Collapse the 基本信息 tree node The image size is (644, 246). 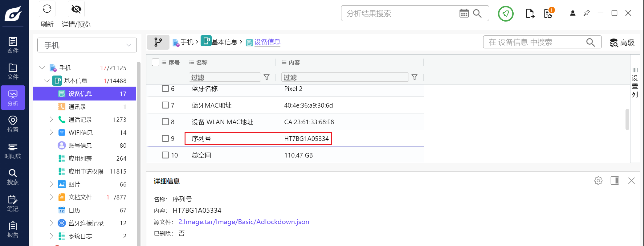point(47,81)
